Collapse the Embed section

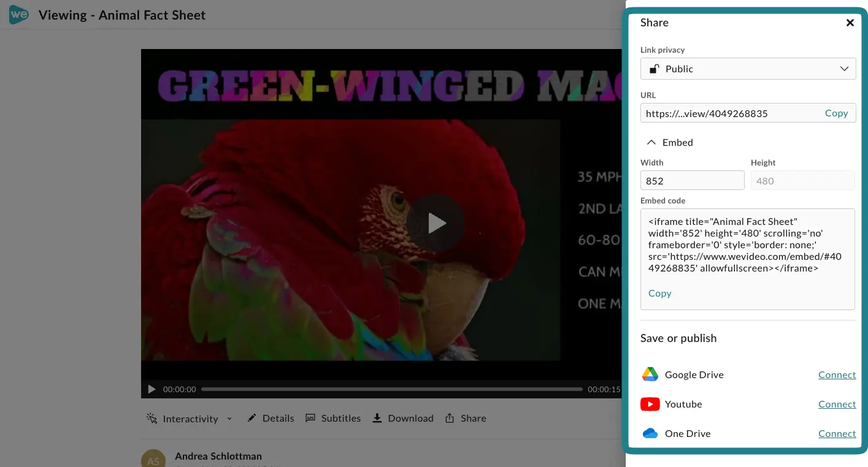click(670, 142)
